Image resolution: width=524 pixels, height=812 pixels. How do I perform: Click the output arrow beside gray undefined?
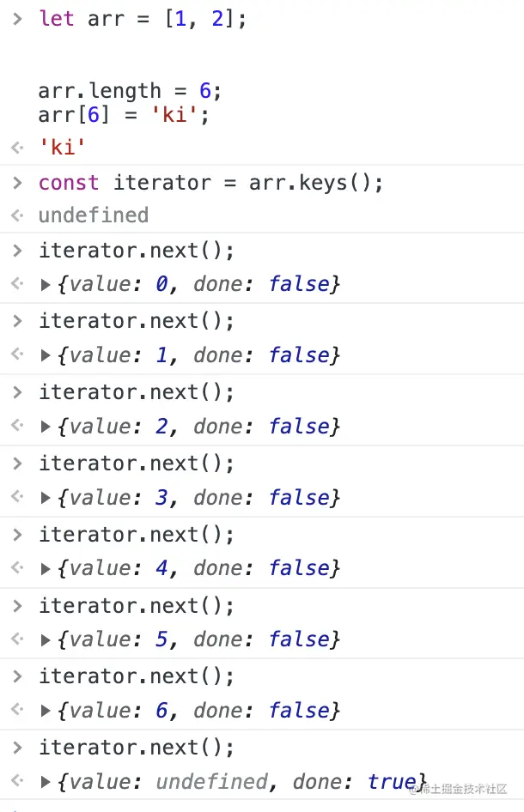coord(17,215)
